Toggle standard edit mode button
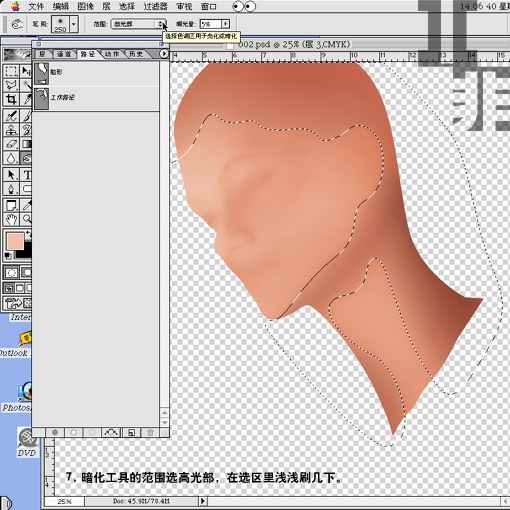 11,273
